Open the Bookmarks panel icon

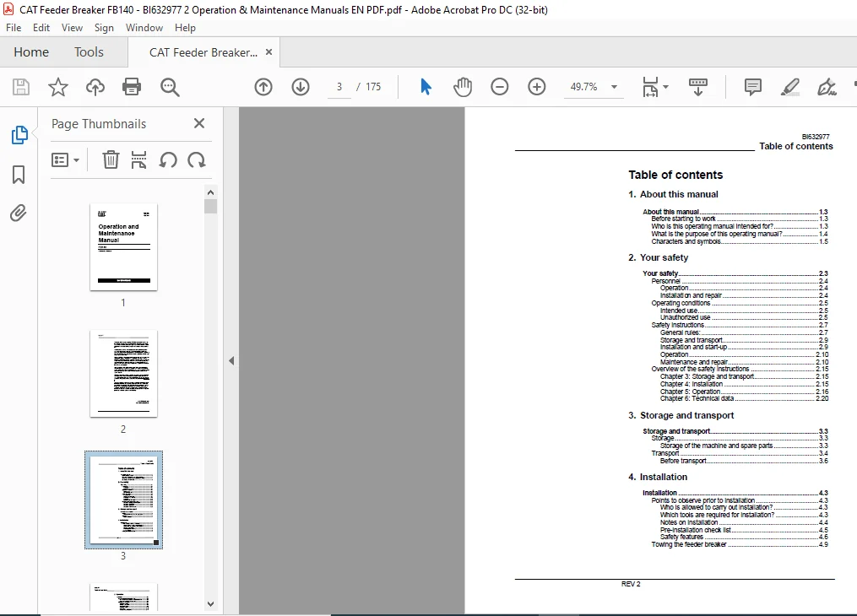coord(19,175)
